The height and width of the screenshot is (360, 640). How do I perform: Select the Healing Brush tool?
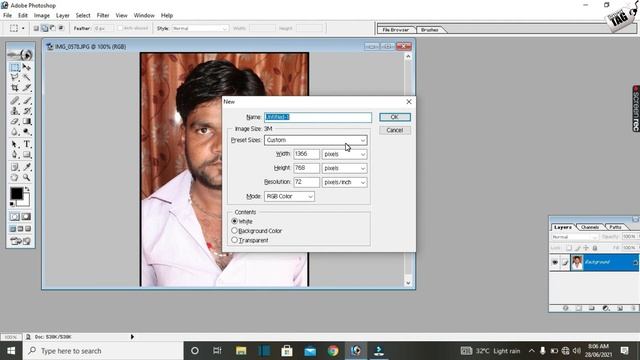pyautogui.click(x=15, y=100)
